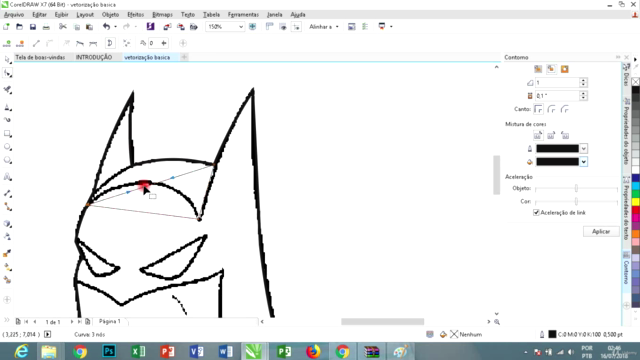Select the Pick tool in the toolbox

click(x=7, y=60)
